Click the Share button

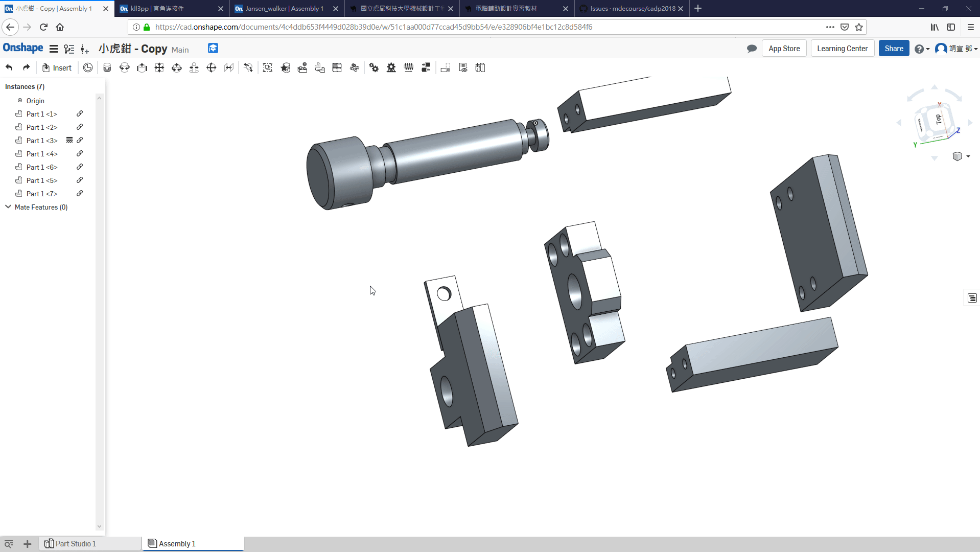click(894, 49)
